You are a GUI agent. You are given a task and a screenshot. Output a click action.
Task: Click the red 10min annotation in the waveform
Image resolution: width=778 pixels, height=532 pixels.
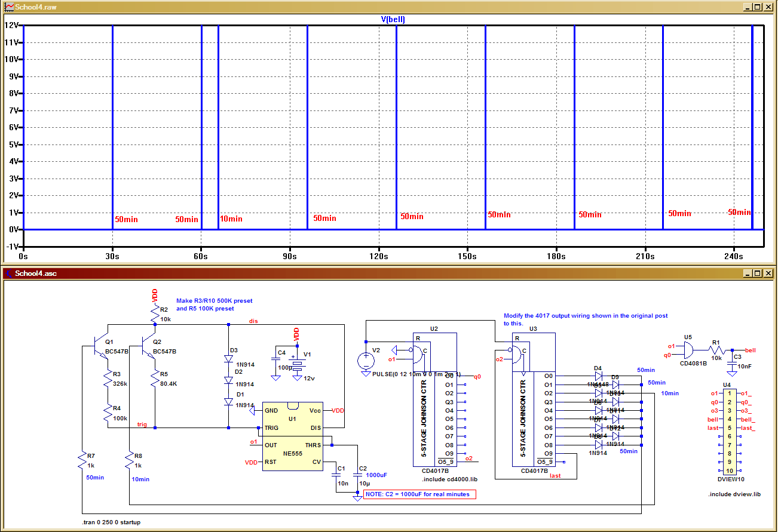[231, 219]
